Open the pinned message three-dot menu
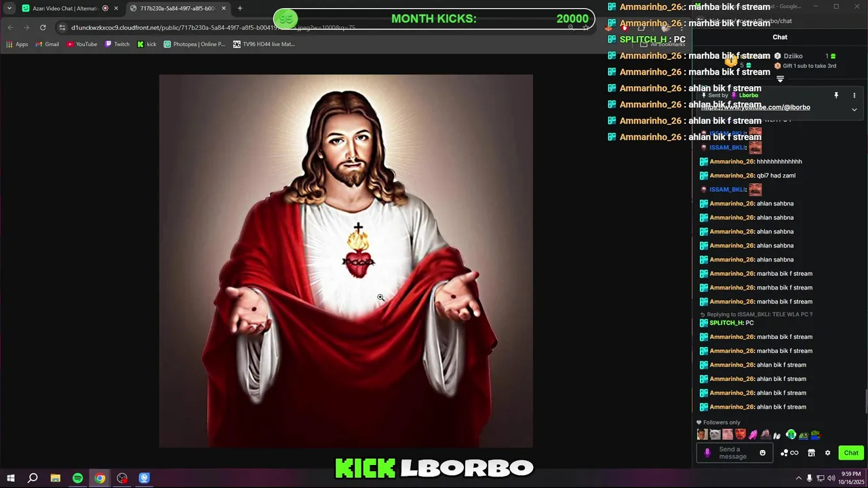The width and height of the screenshot is (868, 488). (x=854, y=96)
